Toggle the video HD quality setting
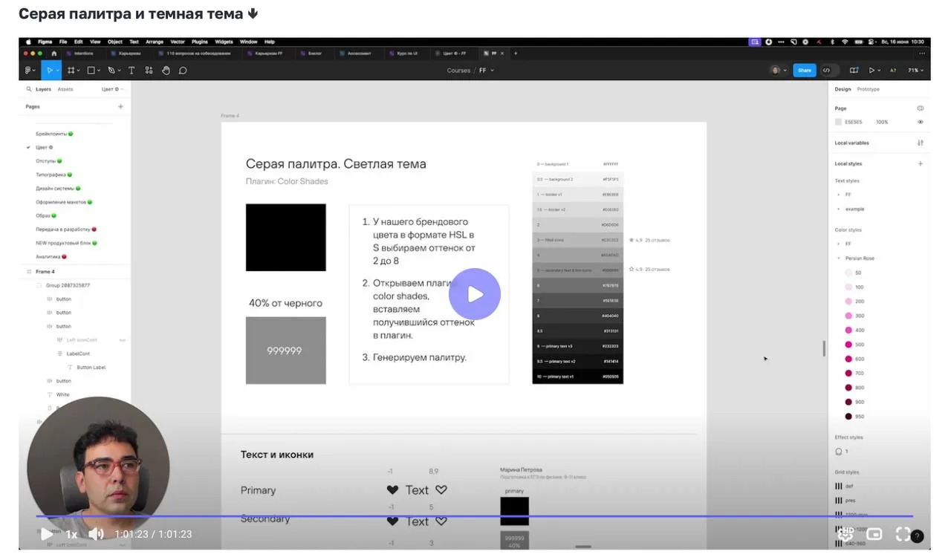Image resolution: width=951 pixels, height=560 pixels. pos(845,533)
